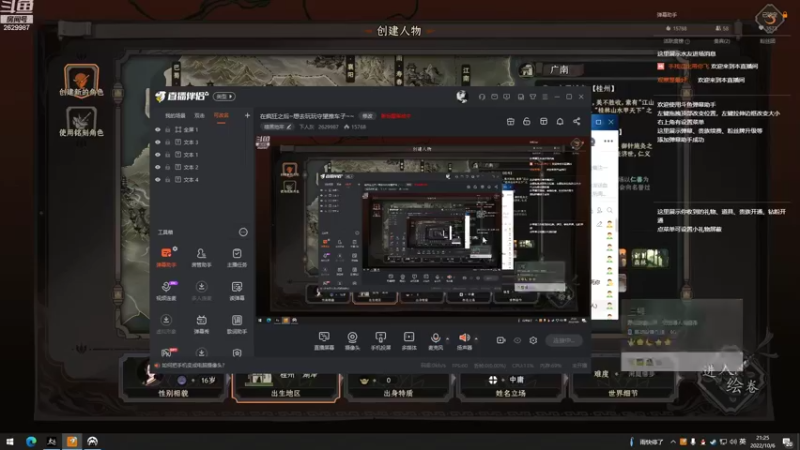Switch to the second scene tab

pos(199,116)
